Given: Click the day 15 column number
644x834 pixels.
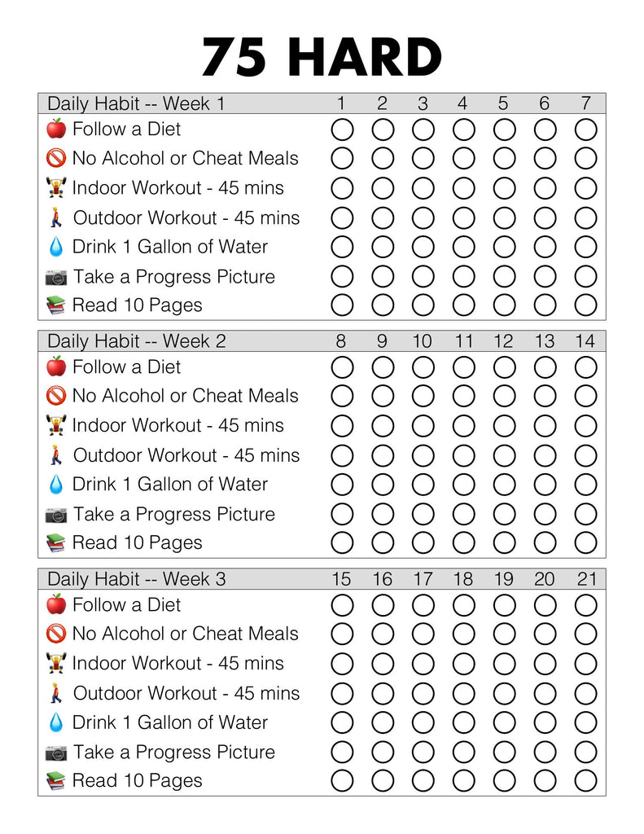Looking at the screenshot, I should click(342, 579).
